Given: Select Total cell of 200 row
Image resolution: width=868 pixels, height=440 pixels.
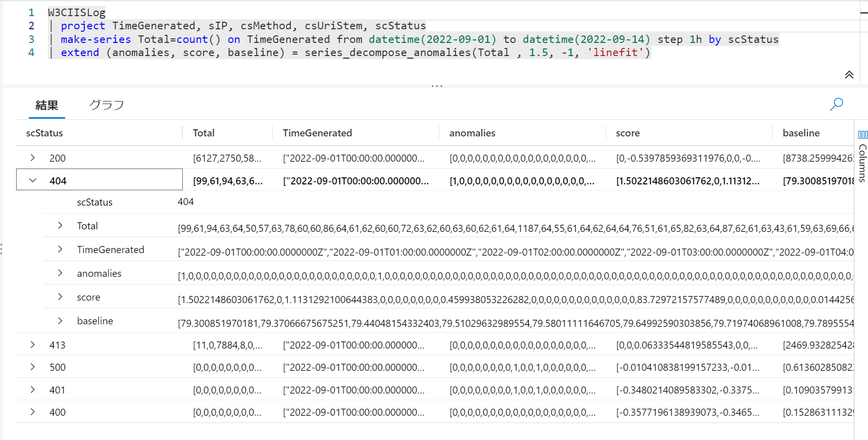Looking at the screenshot, I should tap(227, 158).
